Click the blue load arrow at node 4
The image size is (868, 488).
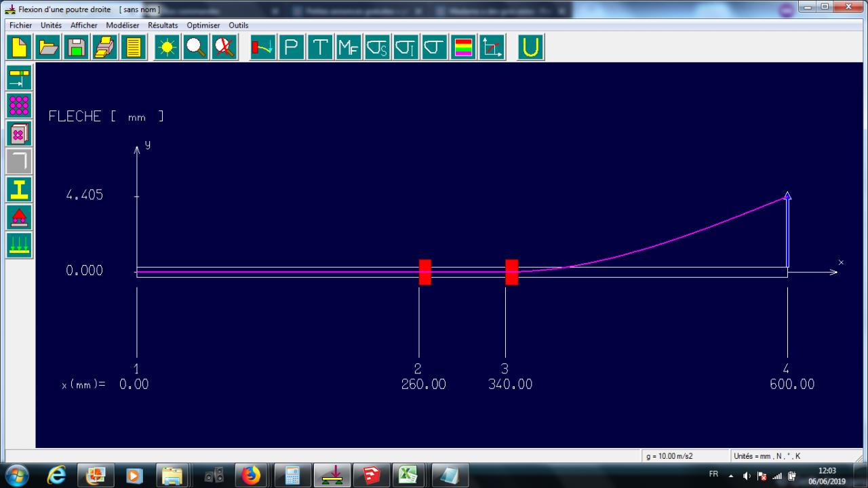[787, 230]
